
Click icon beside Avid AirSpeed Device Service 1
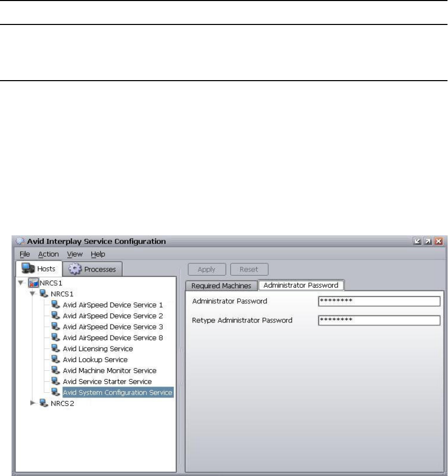click(x=55, y=304)
